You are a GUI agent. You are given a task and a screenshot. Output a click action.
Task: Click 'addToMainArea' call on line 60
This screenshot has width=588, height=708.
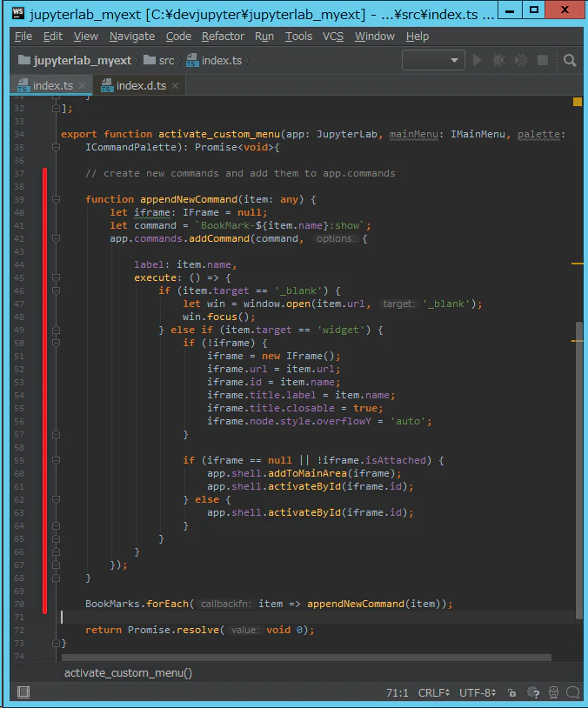(x=307, y=473)
